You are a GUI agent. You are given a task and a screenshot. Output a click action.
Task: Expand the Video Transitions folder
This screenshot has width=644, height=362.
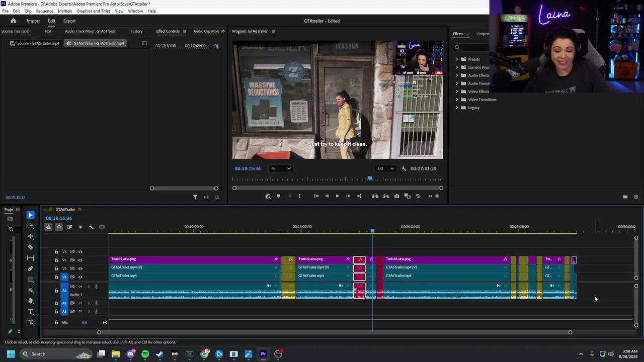[x=457, y=100]
